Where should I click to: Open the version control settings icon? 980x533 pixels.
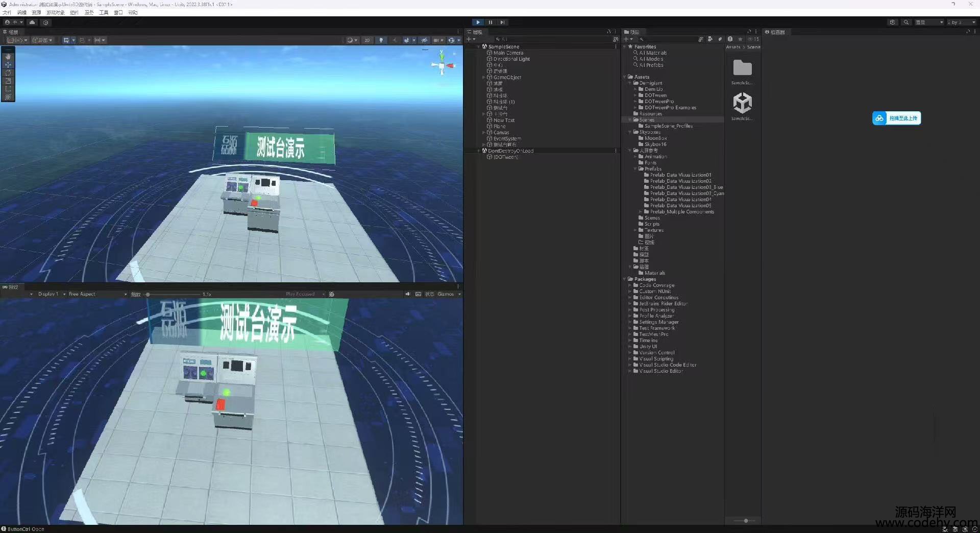(x=45, y=22)
